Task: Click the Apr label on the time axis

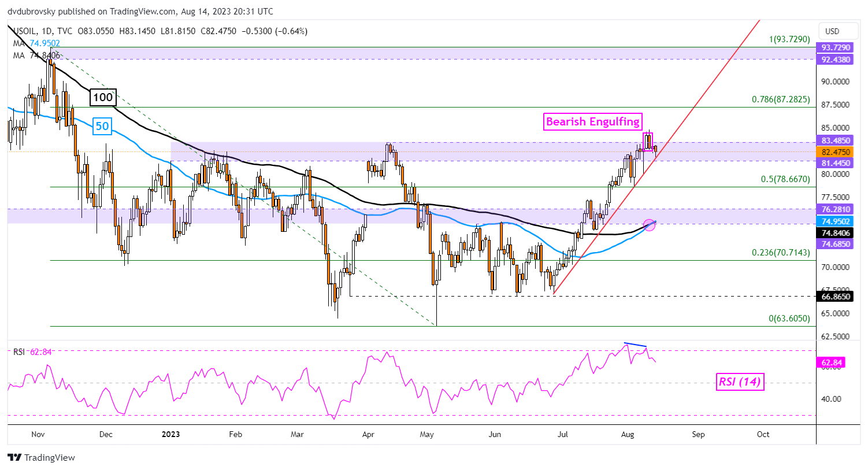Action: click(x=367, y=434)
